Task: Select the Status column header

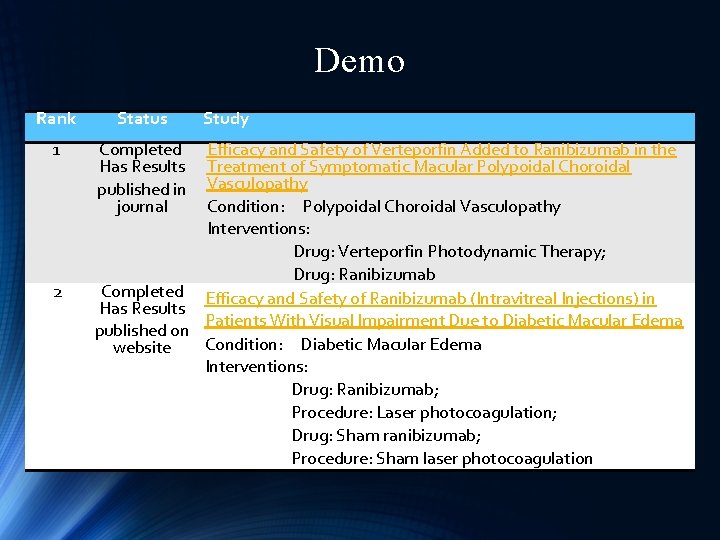Action: [x=142, y=118]
